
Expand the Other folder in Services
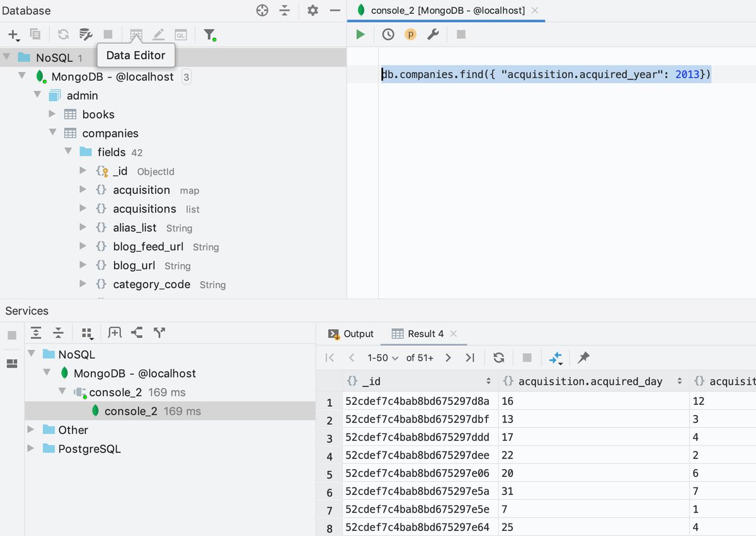(31, 429)
